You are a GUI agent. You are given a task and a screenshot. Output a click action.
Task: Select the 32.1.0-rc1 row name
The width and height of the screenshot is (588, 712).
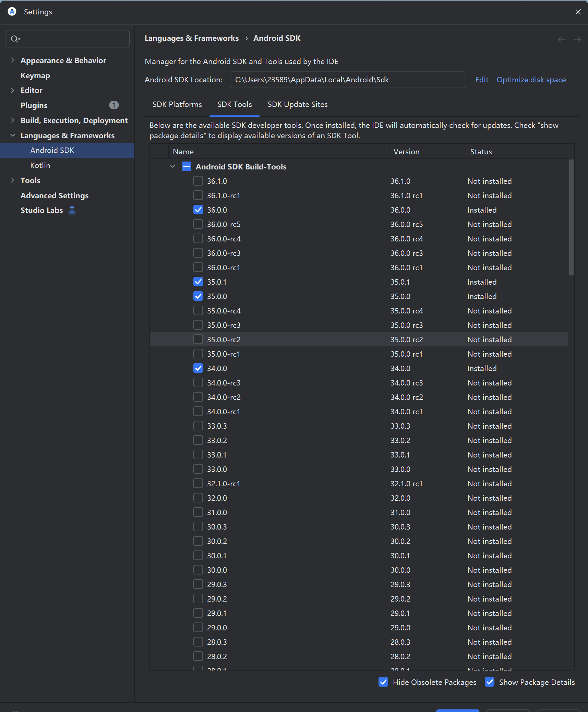(x=224, y=484)
